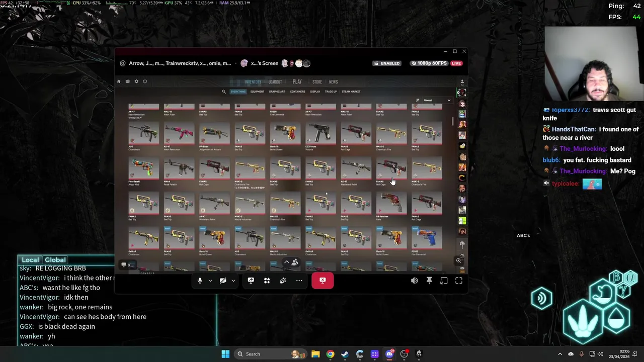The height and width of the screenshot is (362, 644).
Task: Click the game home icon
Action: tap(119, 81)
